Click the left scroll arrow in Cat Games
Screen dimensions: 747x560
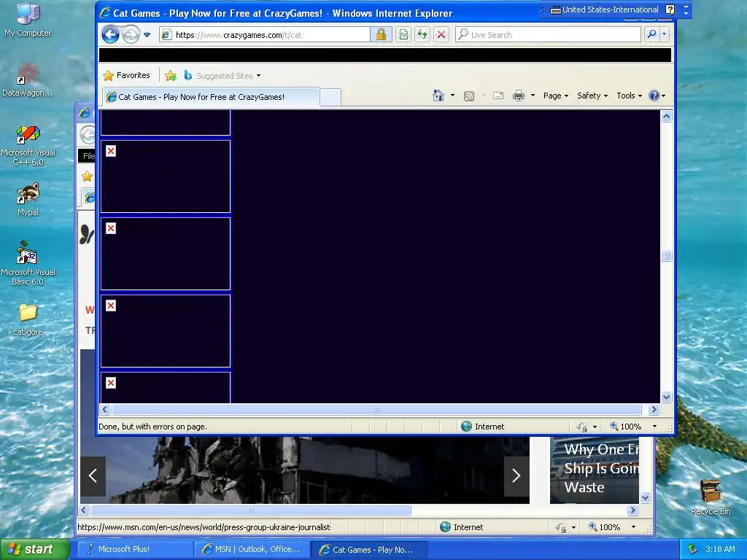tap(105, 410)
